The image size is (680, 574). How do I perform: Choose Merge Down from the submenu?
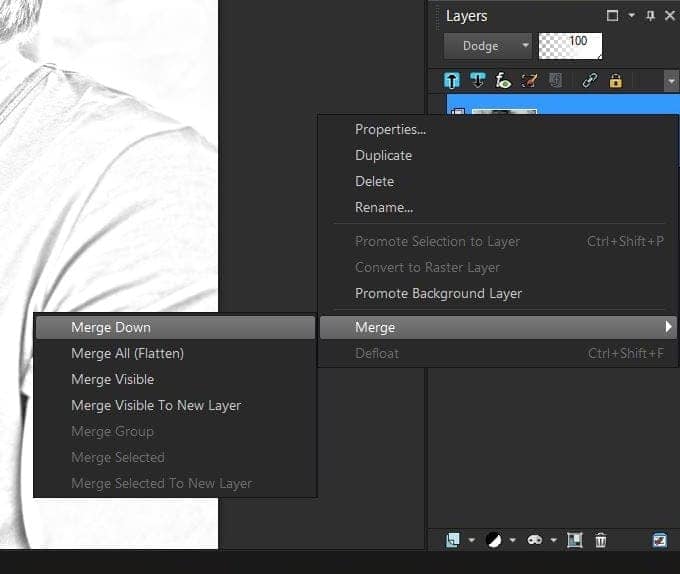(111, 327)
